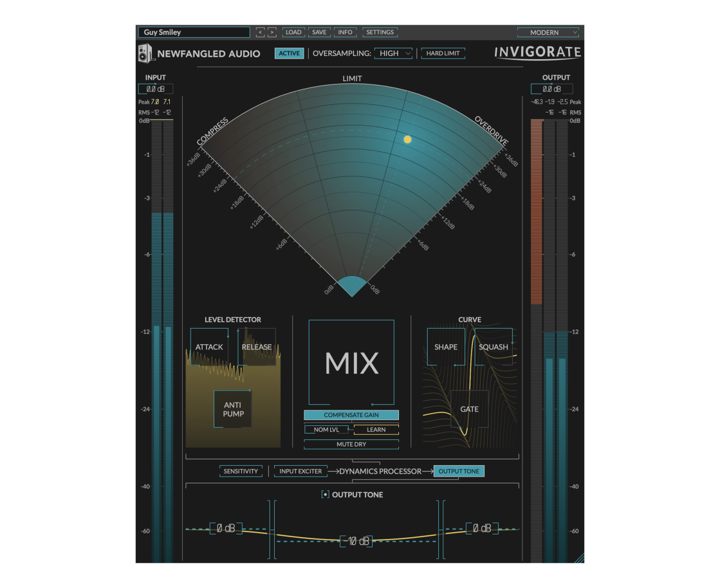Select the DYNAMICS PROCESSOR section
The height and width of the screenshot is (588, 720).
click(x=380, y=471)
